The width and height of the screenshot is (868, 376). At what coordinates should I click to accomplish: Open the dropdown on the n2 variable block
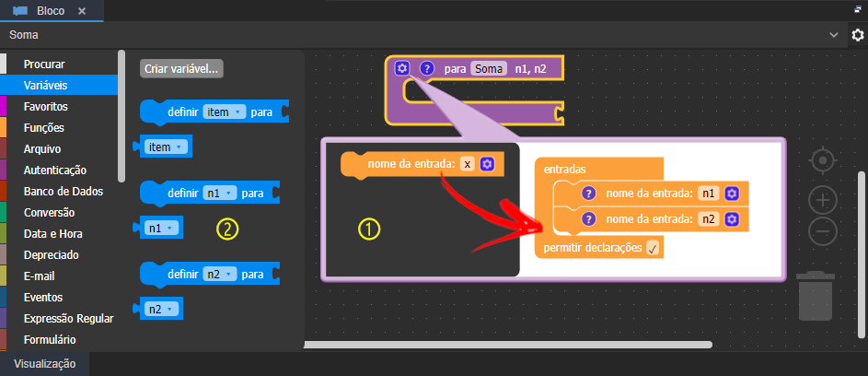[x=161, y=309]
